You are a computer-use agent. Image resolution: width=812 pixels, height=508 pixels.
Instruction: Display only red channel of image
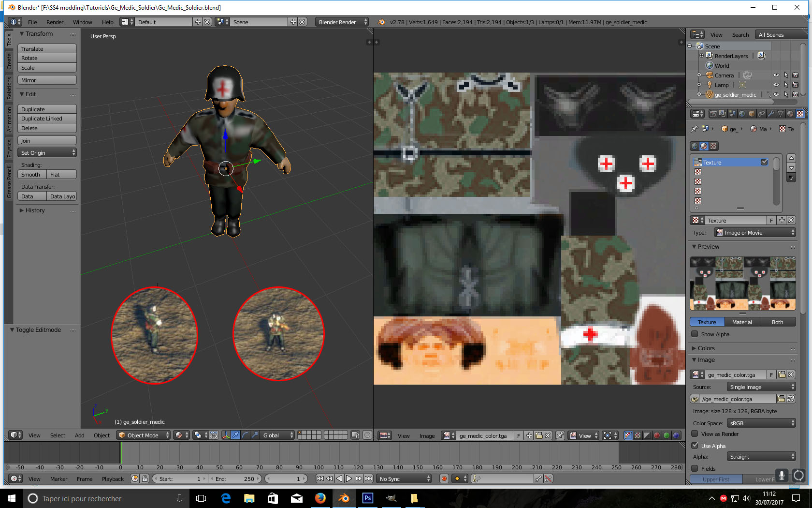[657, 435]
